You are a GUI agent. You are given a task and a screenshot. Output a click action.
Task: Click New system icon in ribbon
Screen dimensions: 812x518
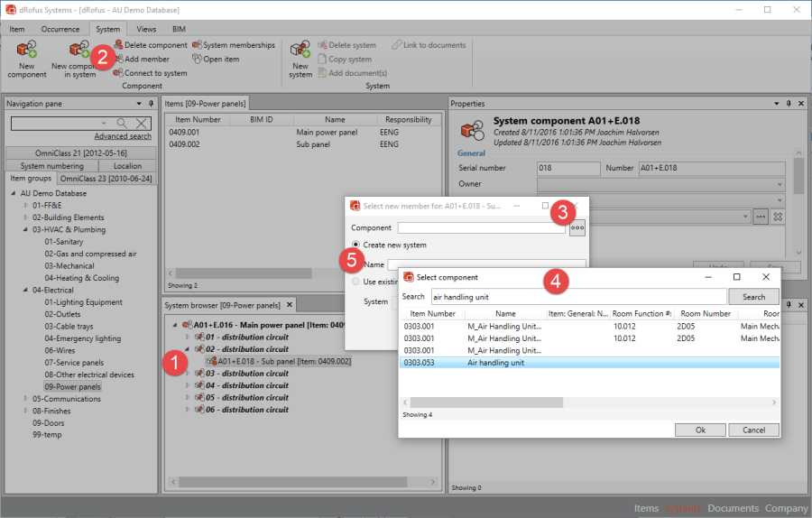[300, 52]
